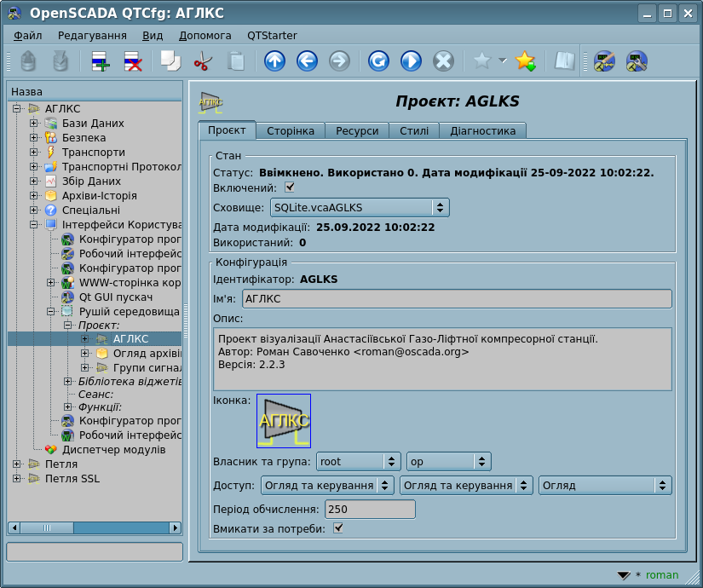Open the owner dropdown showing root

point(358,462)
